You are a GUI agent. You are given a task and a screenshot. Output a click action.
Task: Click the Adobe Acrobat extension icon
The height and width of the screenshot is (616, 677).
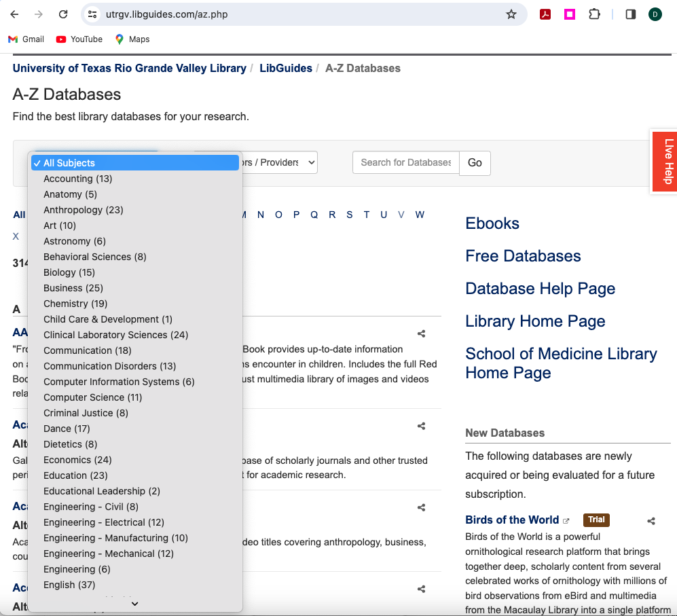pyautogui.click(x=545, y=14)
